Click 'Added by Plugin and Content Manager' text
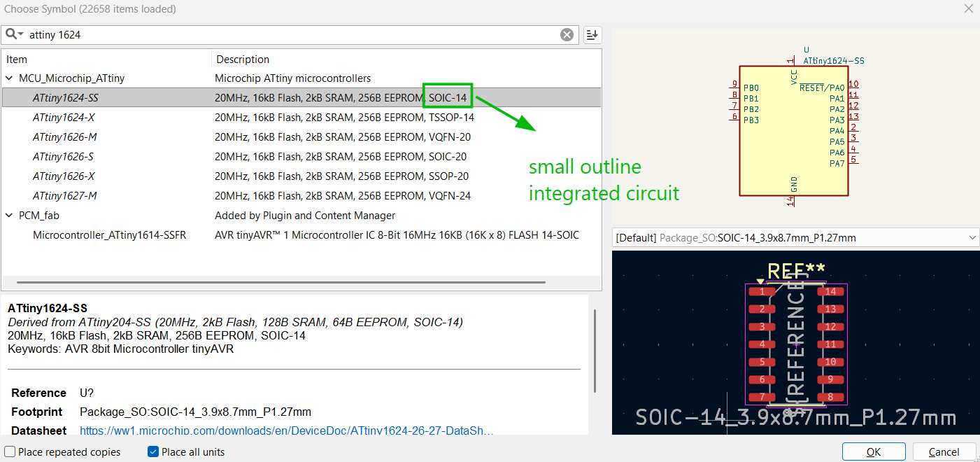Viewport: 980px width, 462px height. [x=305, y=216]
